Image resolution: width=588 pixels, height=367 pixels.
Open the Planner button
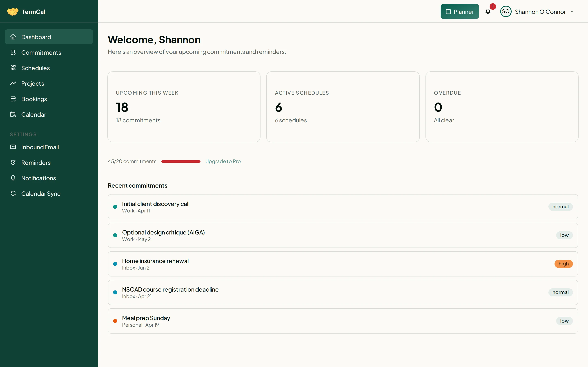coord(459,11)
